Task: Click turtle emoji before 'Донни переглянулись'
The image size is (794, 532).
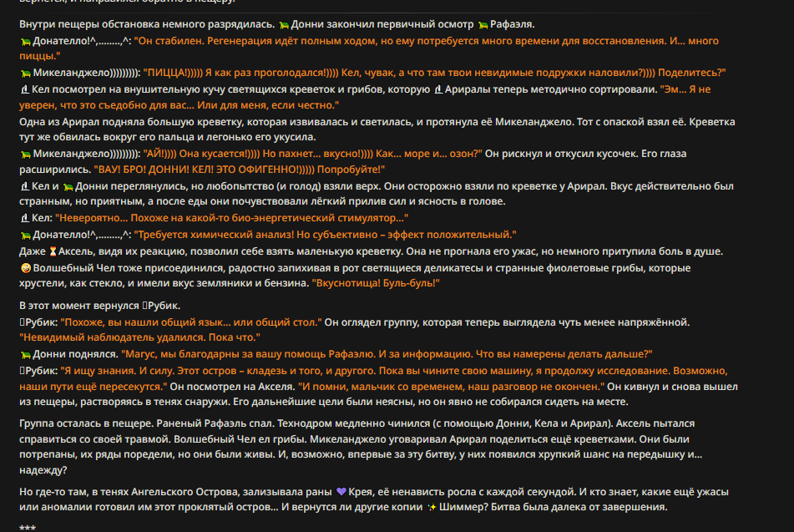Action: coord(68,187)
